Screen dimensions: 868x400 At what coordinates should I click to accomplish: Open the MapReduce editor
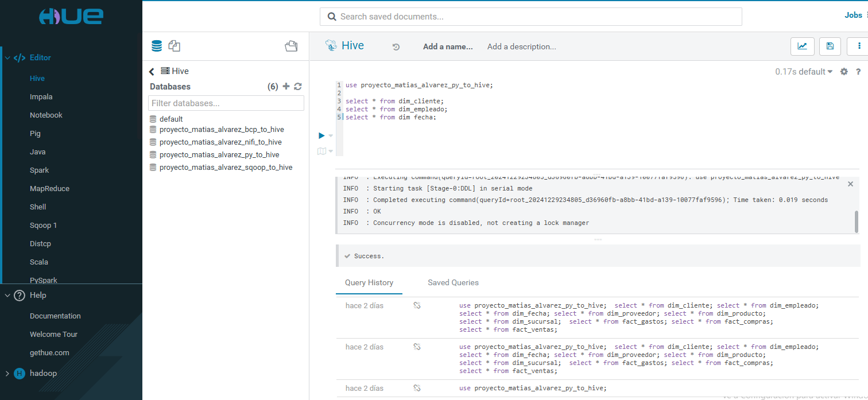(x=49, y=189)
